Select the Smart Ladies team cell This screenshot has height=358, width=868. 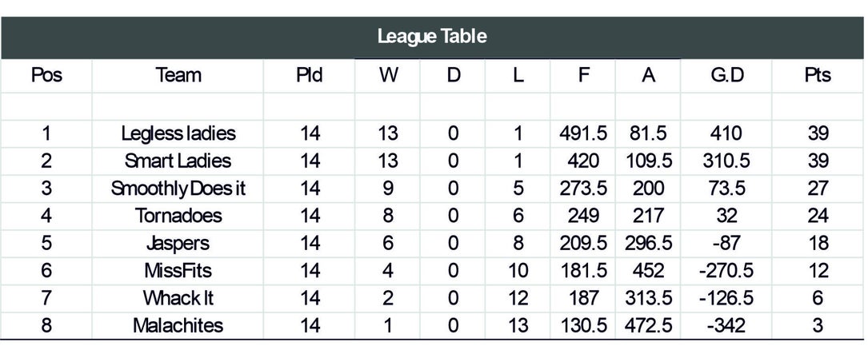coord(178,161)
